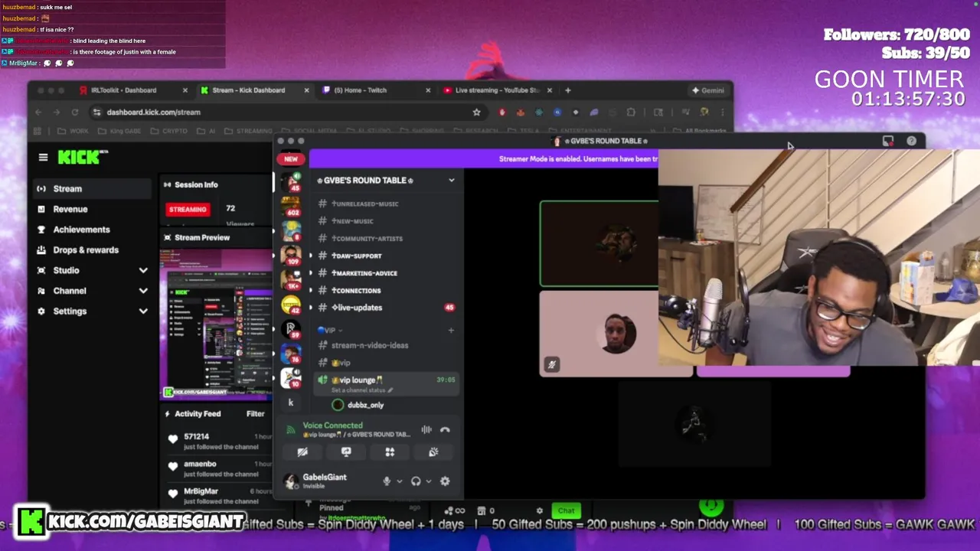Deafen audio with the headphones icon
The height and width of the screenshot is (551, 980).
pyautogui.click(x=416, y=481)
